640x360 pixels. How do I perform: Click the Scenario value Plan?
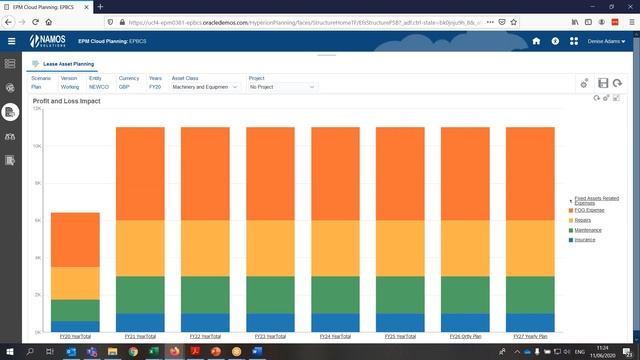(x=36, y=87)
